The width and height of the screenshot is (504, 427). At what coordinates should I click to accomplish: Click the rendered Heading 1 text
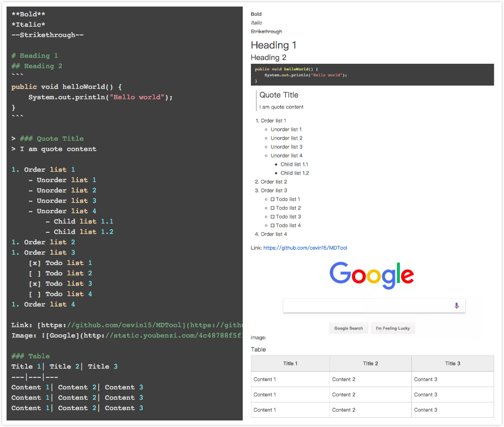273,45
